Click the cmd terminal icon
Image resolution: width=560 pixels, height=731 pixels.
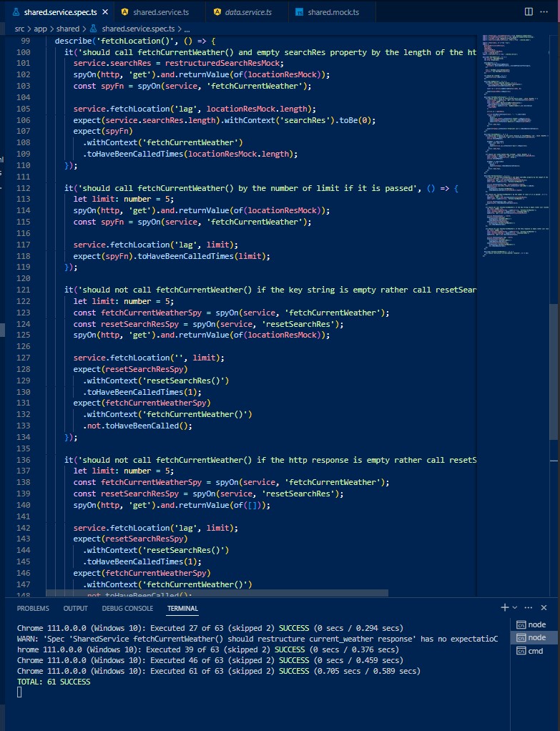pos(521,651)
